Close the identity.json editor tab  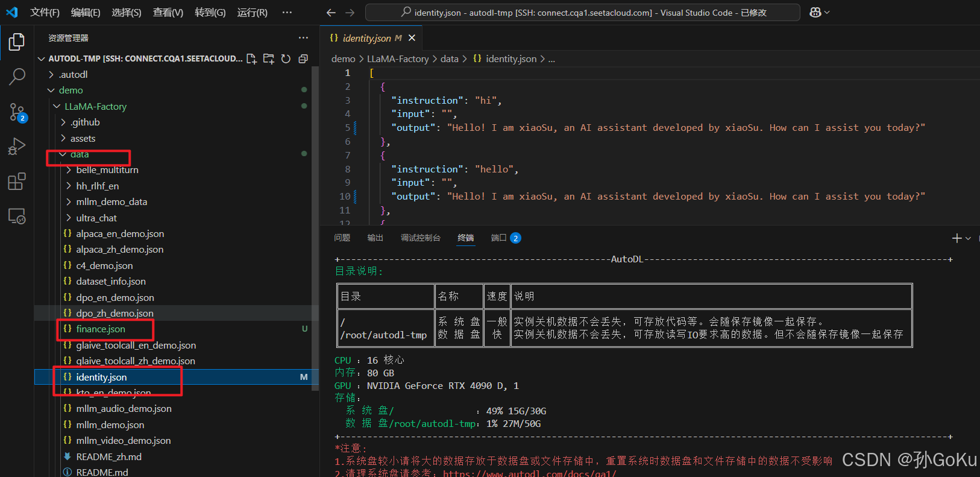(412, 38)
